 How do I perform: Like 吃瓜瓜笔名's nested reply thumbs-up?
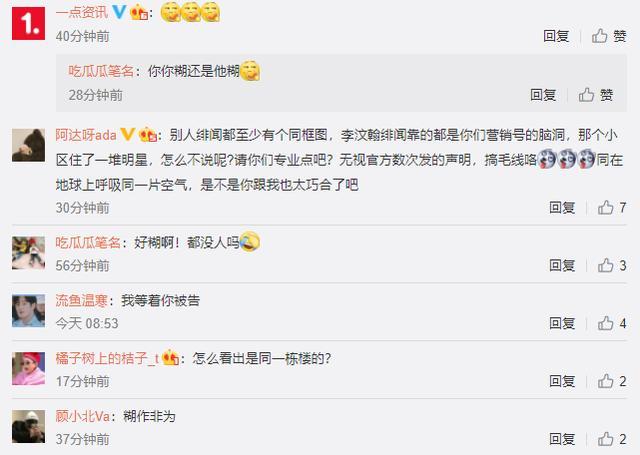tap(596, 95)
